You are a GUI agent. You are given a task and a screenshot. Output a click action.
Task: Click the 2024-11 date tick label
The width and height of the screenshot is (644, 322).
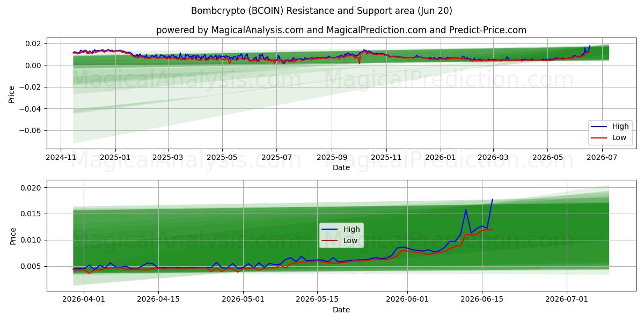tap(60, 157)
